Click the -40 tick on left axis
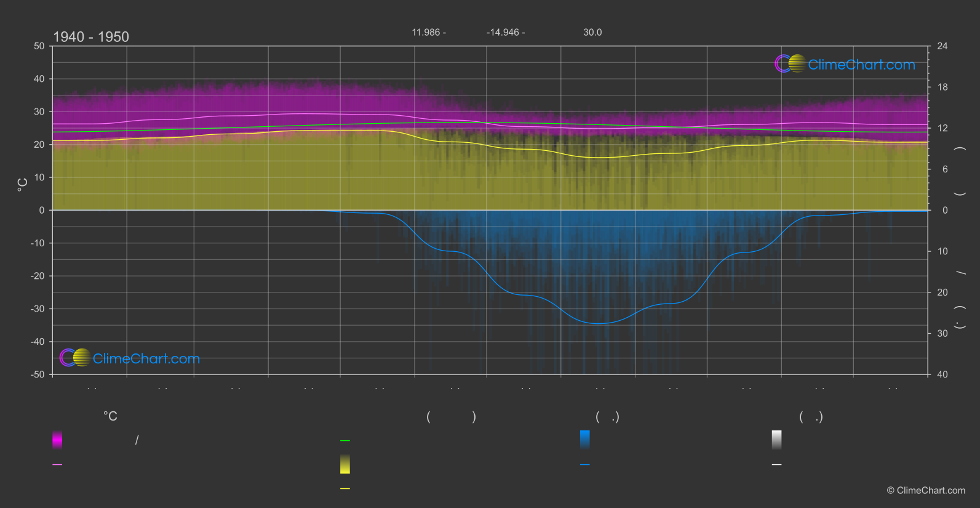This screenshot has width=980, height=508. 38,342
